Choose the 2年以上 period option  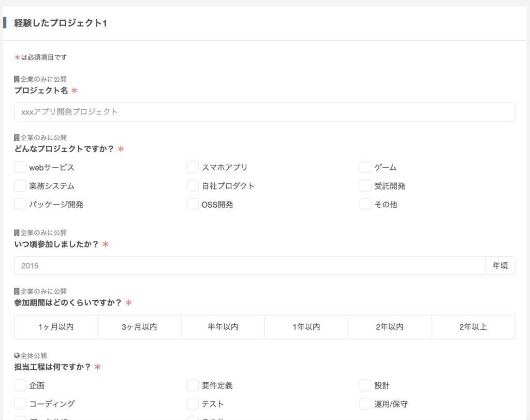click(473, 327)
